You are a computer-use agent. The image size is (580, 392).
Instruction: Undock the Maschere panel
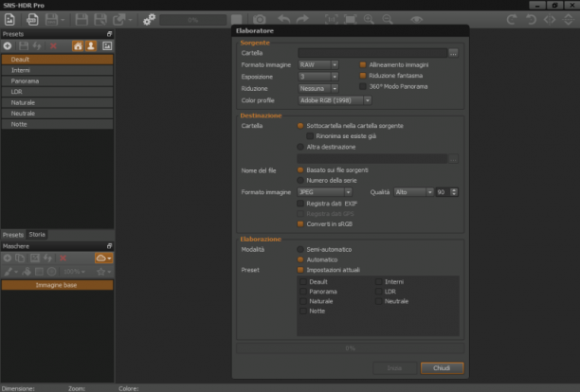coord(109,246)
